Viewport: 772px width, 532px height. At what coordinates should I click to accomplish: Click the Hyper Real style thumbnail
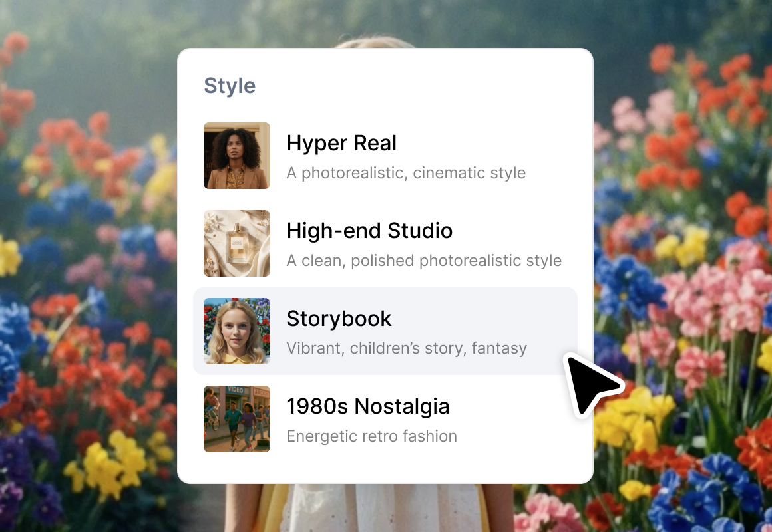click(x=236, y=155)
